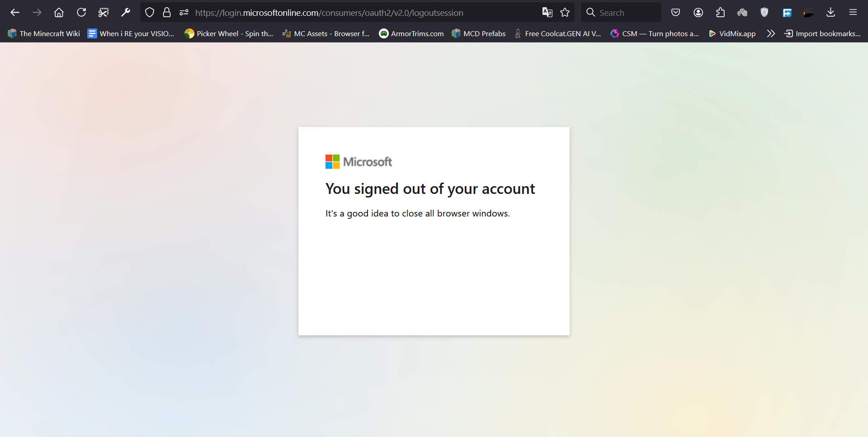The image size is (868, 437).
Task: Translate this page using the translate icon
Action: pyautogui.click(x=547, y=13)
